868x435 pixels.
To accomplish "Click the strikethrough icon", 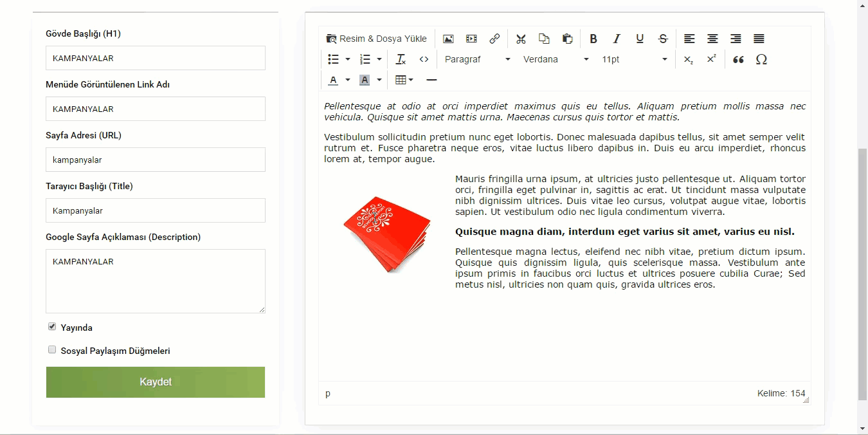I will tap(663, 39).
